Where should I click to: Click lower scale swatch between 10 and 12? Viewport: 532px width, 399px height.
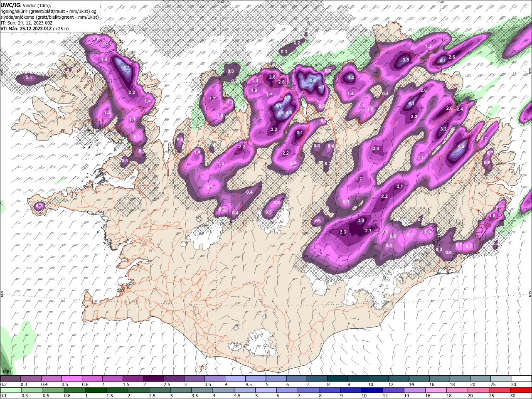[372, 390]
